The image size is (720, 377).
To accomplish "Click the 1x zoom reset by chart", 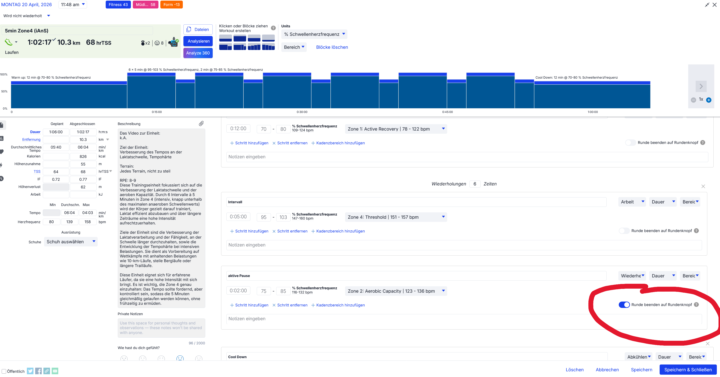I will (701, 100).
